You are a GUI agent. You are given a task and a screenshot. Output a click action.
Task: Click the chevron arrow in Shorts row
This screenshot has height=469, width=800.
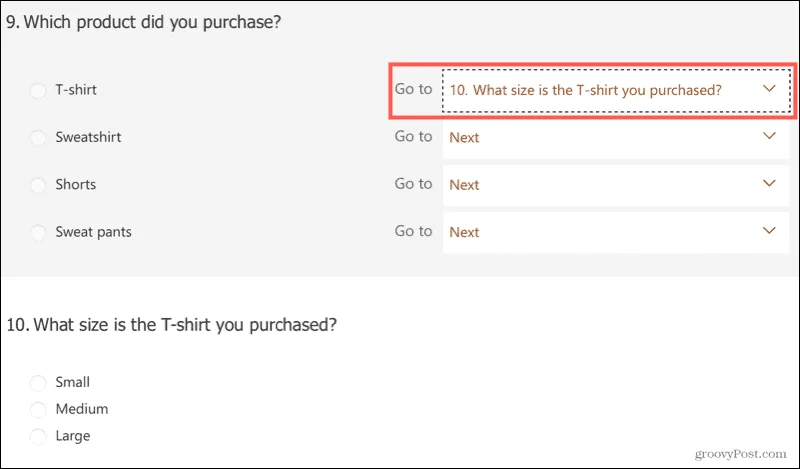click(769, 183)
